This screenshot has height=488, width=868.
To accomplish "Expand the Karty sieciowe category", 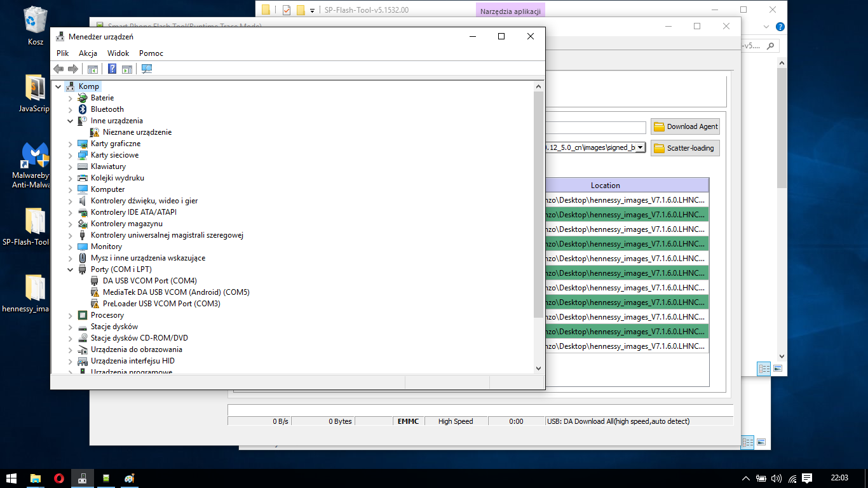I will (71, 155).
